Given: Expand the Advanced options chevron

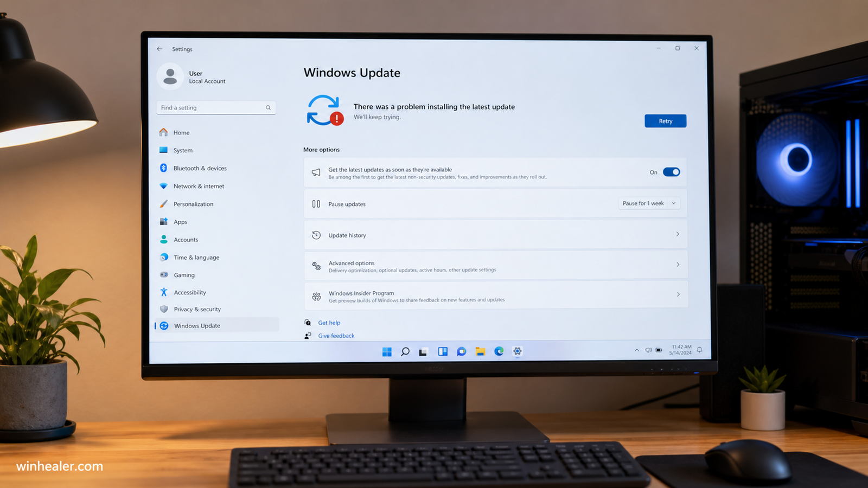Looking at the screenshot, I should 678,265.
